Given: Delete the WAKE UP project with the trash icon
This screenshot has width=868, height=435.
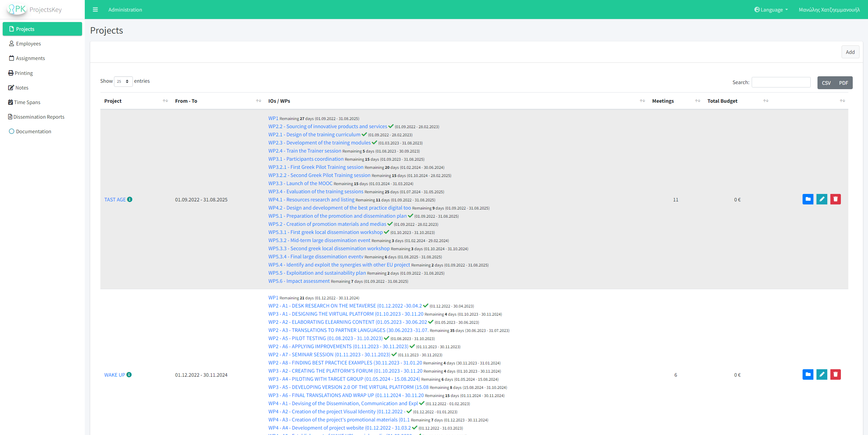Looking at the screenshot, I should click(x=835, y=375).
